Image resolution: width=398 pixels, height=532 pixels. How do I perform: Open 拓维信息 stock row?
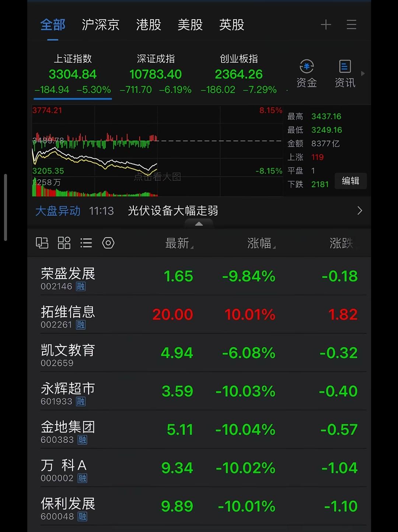click(199, 315)
